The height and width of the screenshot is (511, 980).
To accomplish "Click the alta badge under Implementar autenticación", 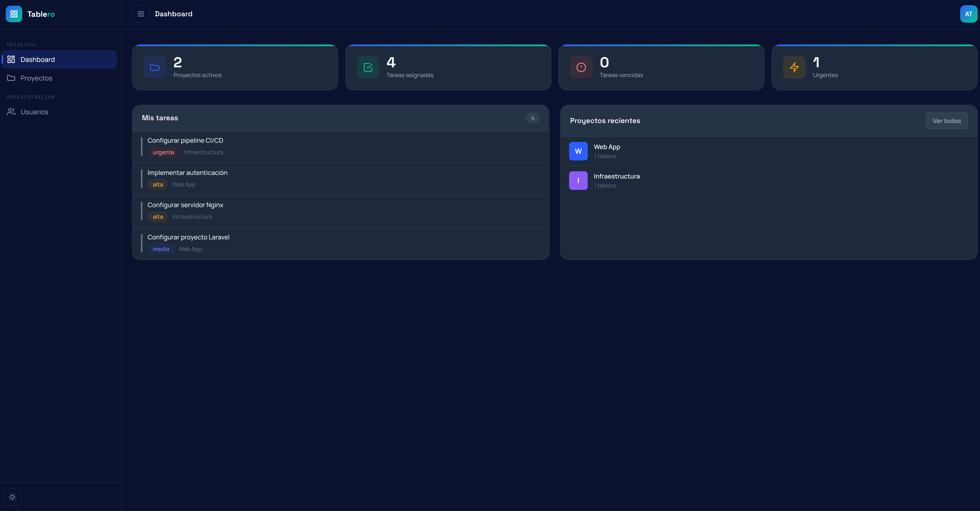I will tap(158, 185).
